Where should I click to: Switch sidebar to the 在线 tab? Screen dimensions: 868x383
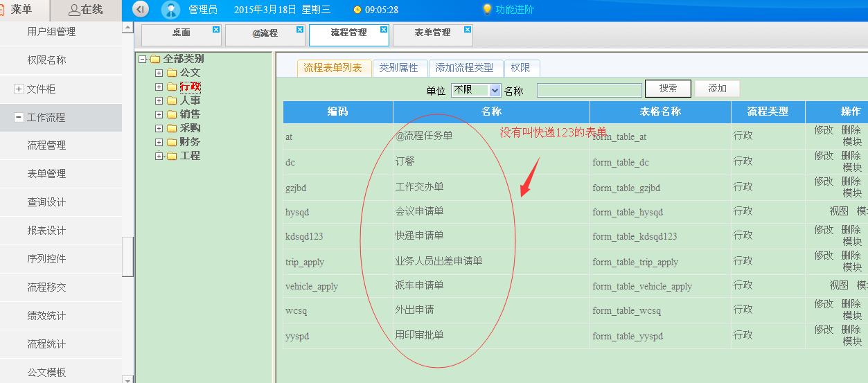point(86,10)
